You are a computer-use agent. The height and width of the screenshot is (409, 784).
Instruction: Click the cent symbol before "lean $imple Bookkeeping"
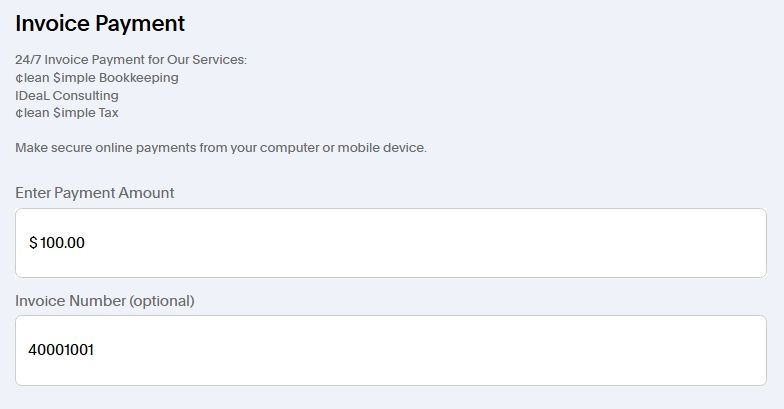point(19,78)
